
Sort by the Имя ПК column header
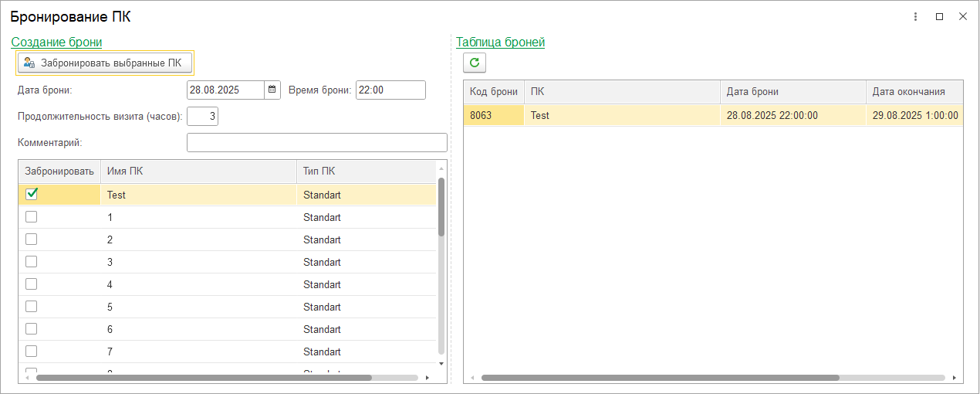(198, 172)
